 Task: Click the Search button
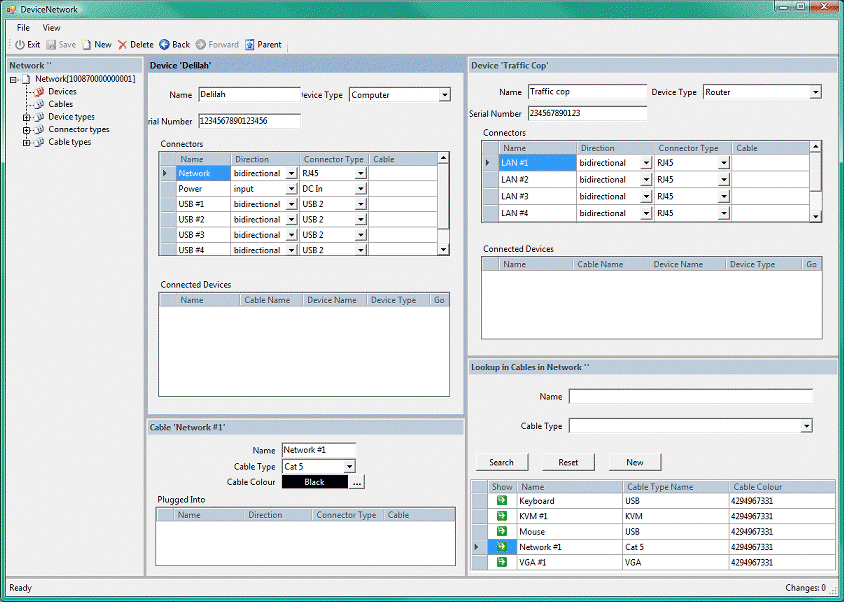coord(501,462)
